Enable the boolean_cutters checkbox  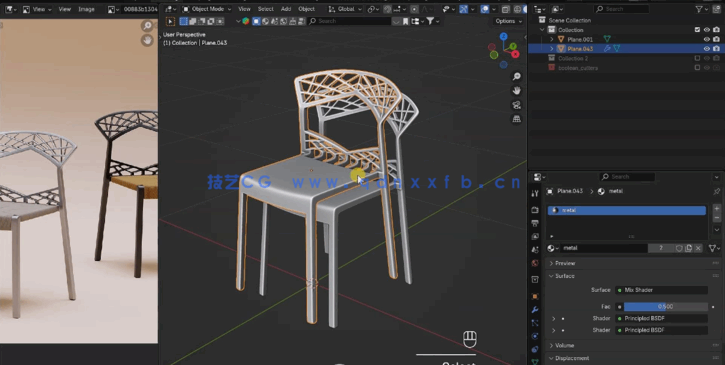(697, 68)
